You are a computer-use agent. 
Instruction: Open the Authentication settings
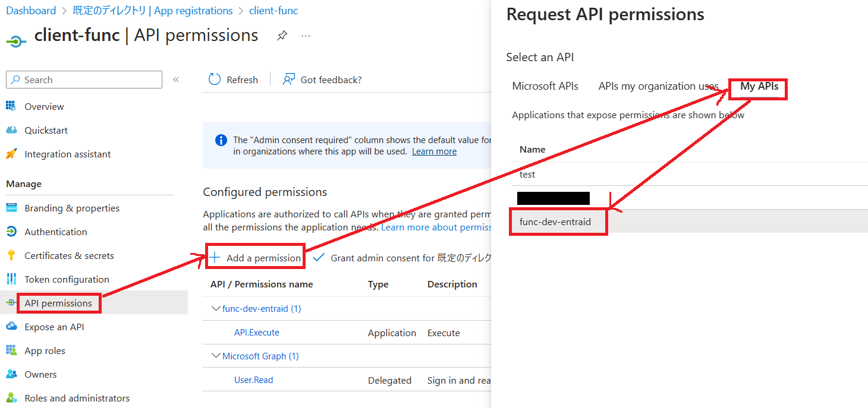point(56,232)
